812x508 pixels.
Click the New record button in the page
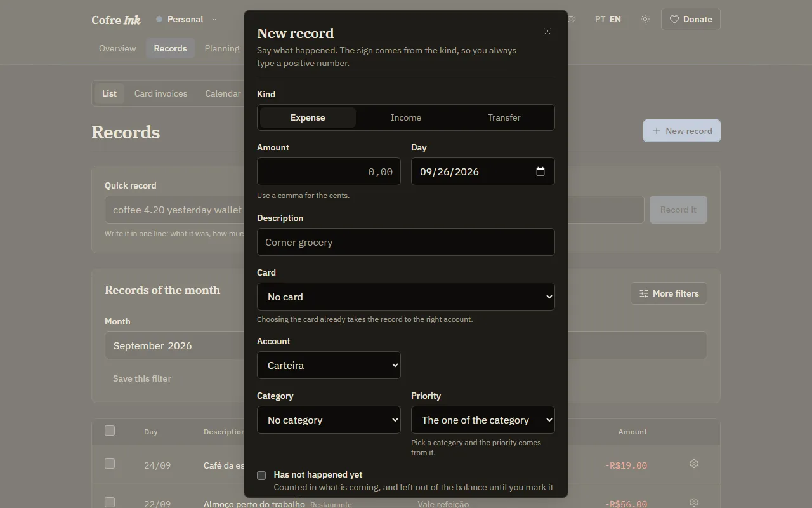(682, 131)
